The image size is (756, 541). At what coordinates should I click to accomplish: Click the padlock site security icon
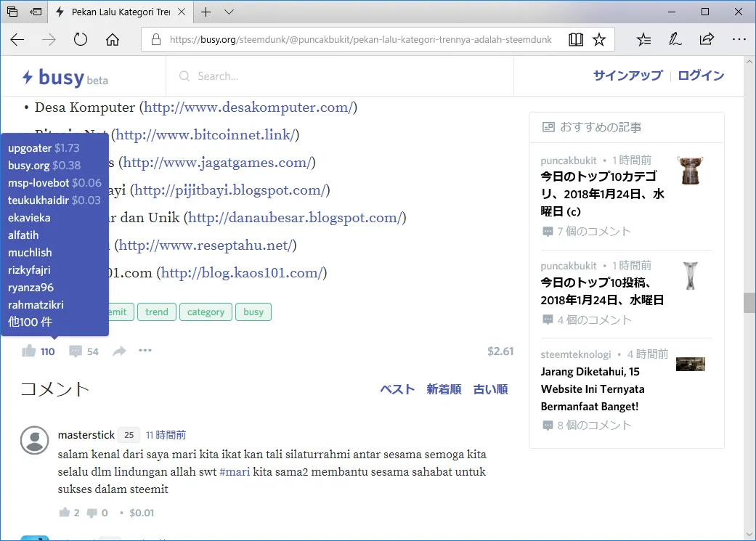click(x=155, y=39)
